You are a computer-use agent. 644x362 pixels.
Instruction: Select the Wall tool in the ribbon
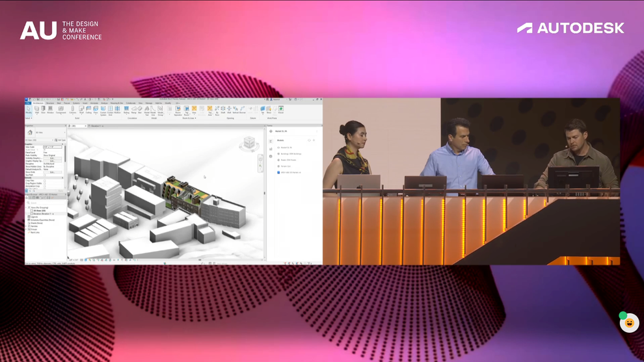click(x=37, y=110)
